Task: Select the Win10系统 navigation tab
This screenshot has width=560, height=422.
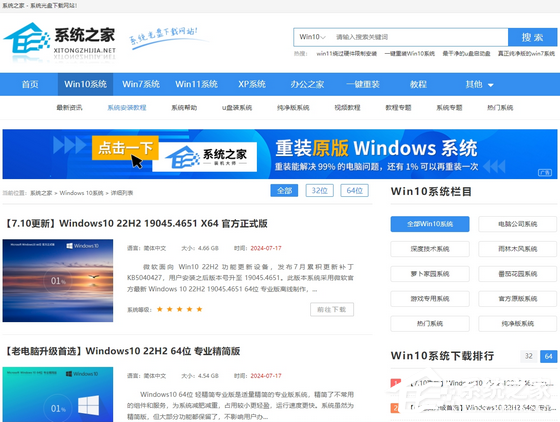Action: point(85,84)
